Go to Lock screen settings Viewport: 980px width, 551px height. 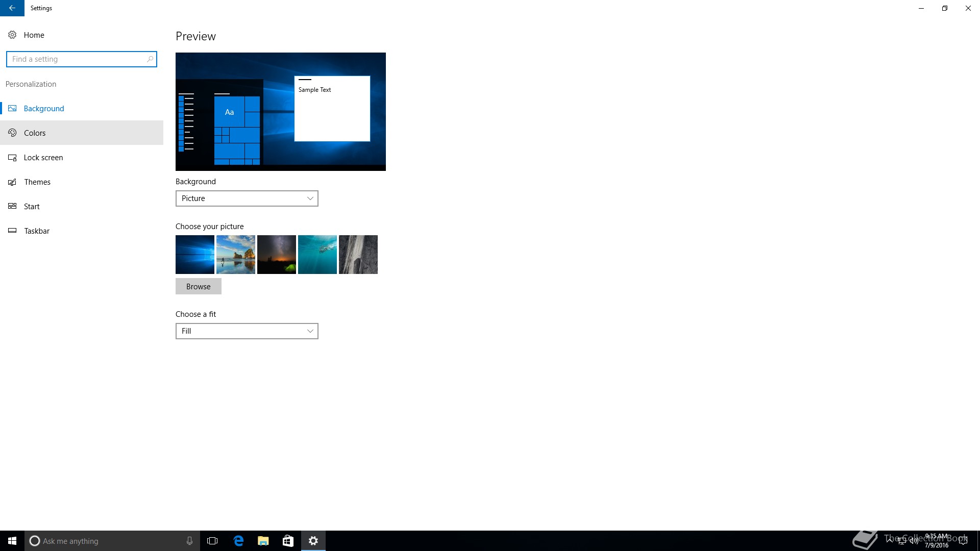(43, 157)
